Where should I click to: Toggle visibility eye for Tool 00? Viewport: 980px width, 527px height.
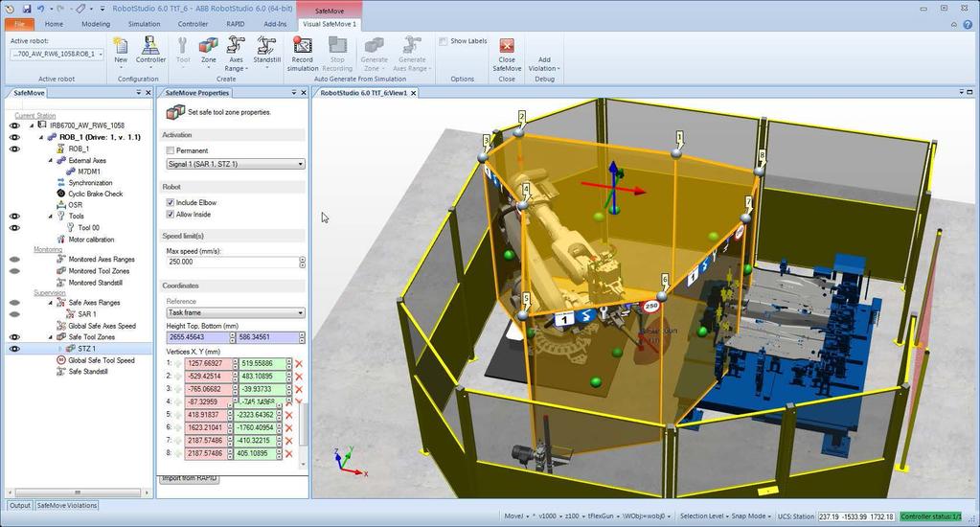coord(14,228)
